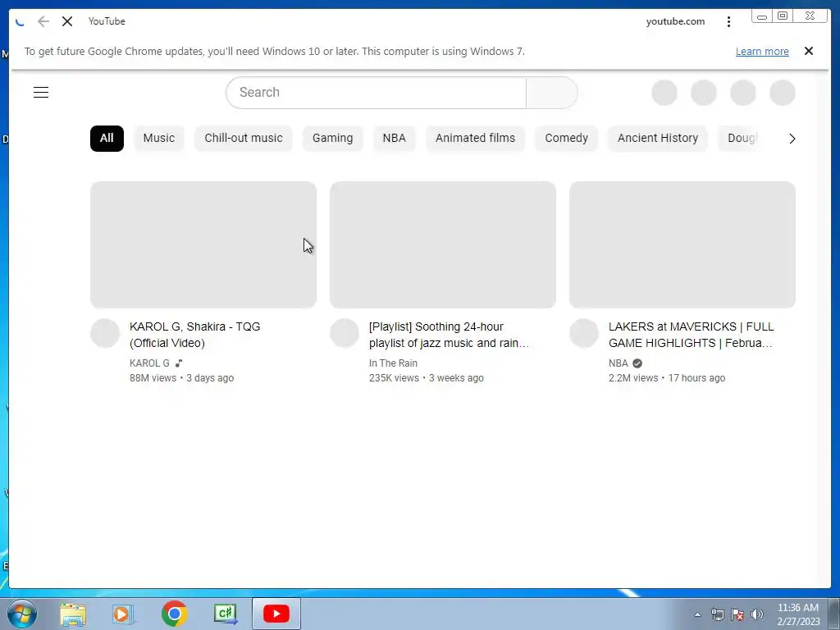Click the youtube.com address text
Viewport: 840px width, 630px height.
tap(675, 21)
